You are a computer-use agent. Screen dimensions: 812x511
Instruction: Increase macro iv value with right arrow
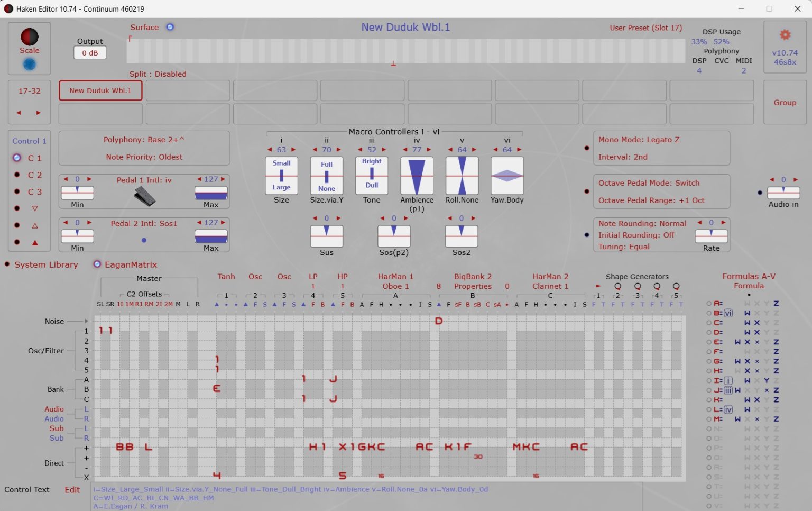coord(429,150)
